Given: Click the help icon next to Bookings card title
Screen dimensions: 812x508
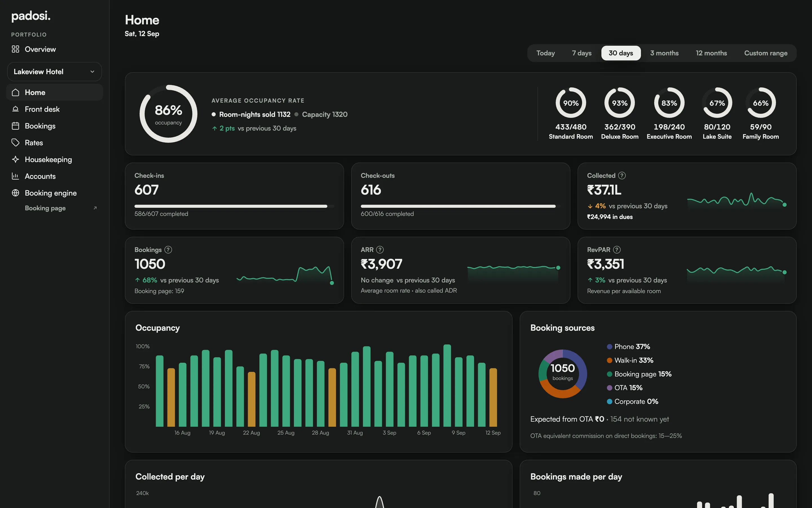Looking at the screenshot, I should coord(168,250).
